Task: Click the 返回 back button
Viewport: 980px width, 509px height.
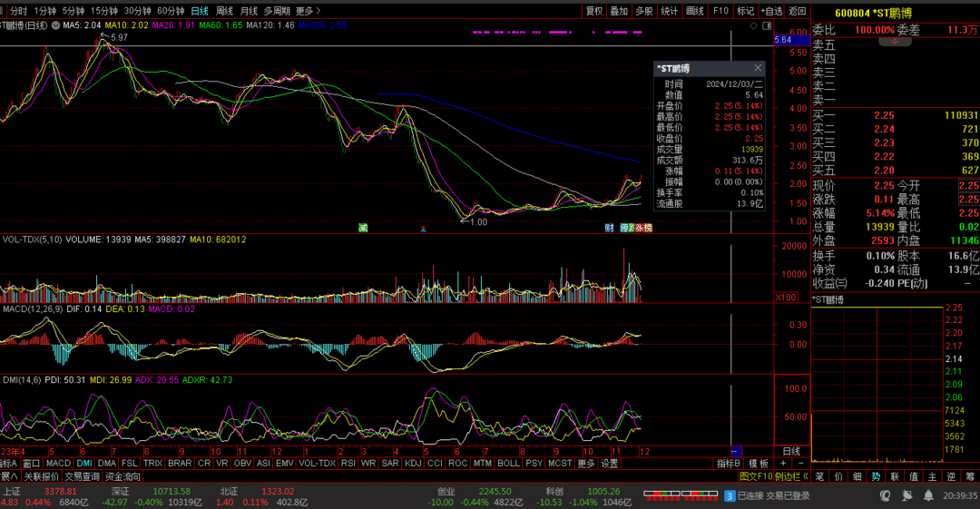Action: click(797, 11)
